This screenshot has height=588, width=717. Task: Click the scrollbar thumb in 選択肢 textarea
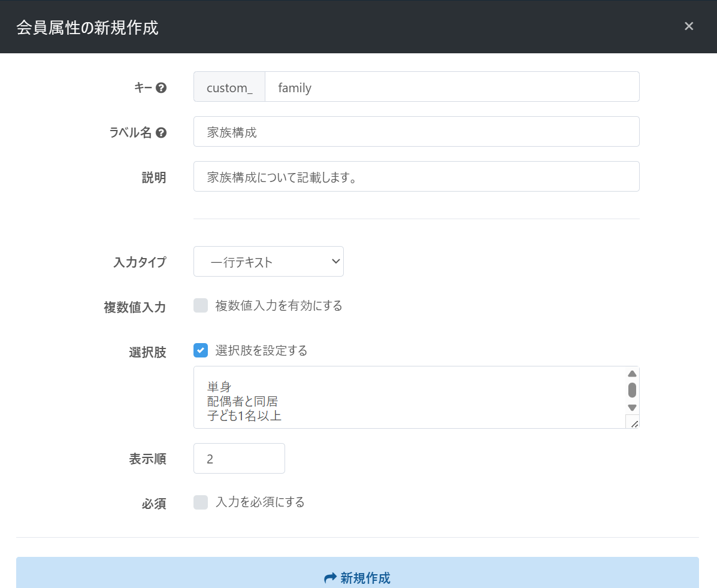tap(632, 390)
